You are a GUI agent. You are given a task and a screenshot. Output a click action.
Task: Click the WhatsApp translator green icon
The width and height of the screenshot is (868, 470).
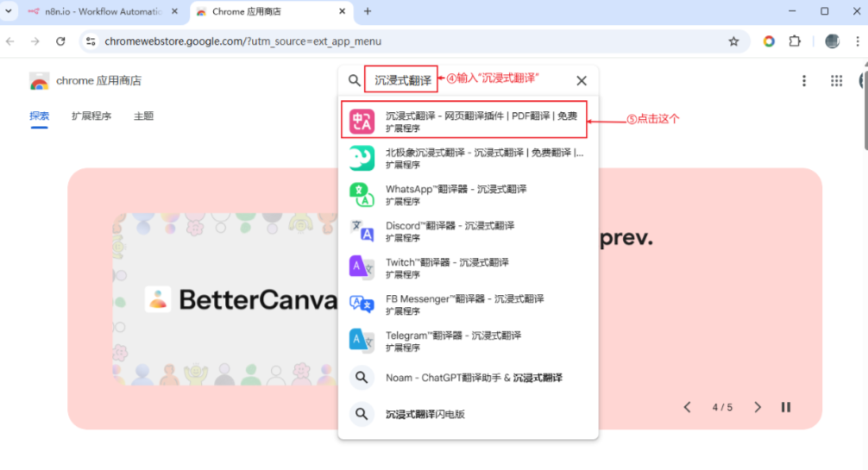click(x=362, y=195)
